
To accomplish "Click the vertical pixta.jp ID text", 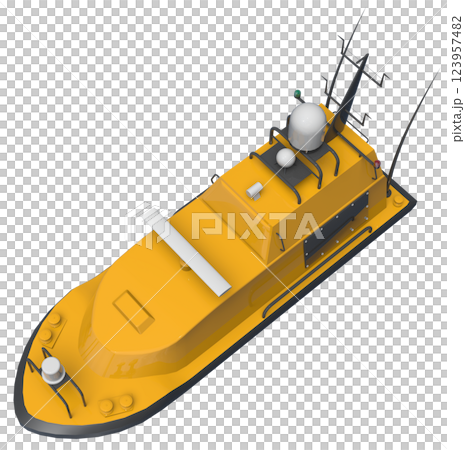I will pyautogui.click(x=457, y=79).
